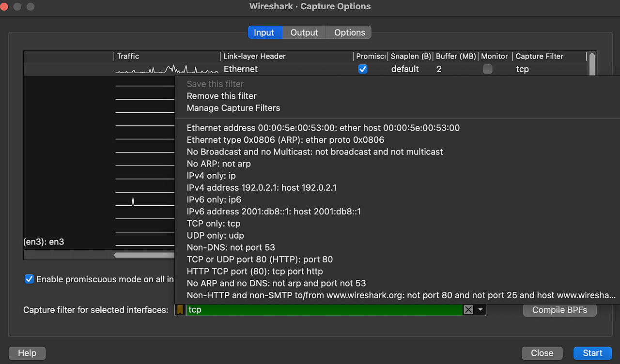The image size is (620, 364).
Task: Select TCP or UDP port 80 (HTTP) filter
Action: tap(260, 259)
